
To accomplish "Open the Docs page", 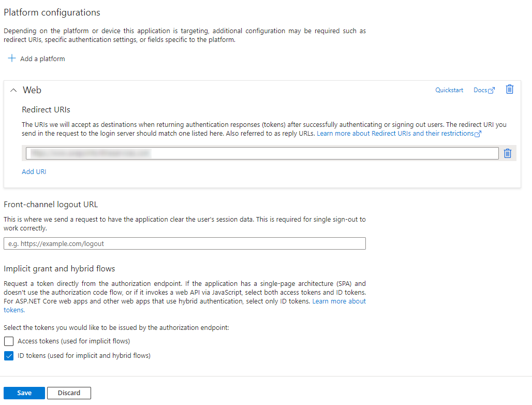I will click(480, 90).
